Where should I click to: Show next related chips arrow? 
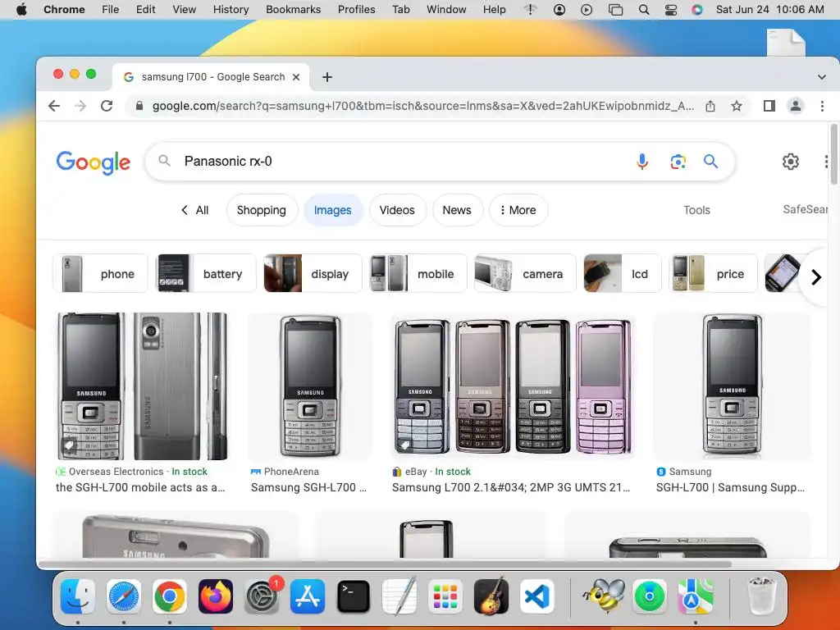click(x=816, y=277)
